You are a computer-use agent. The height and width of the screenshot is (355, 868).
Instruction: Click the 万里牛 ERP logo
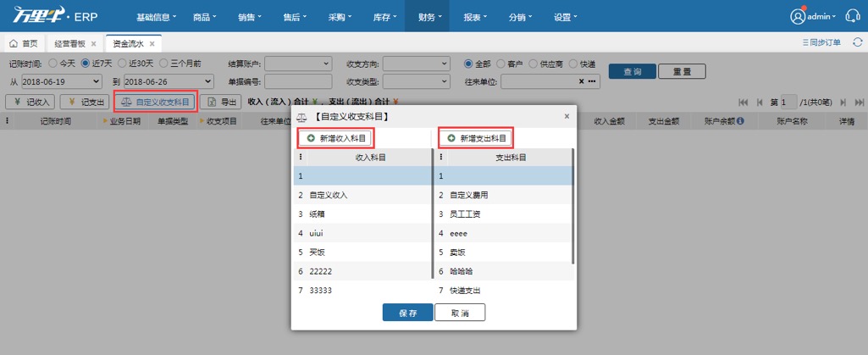point(55,16)
